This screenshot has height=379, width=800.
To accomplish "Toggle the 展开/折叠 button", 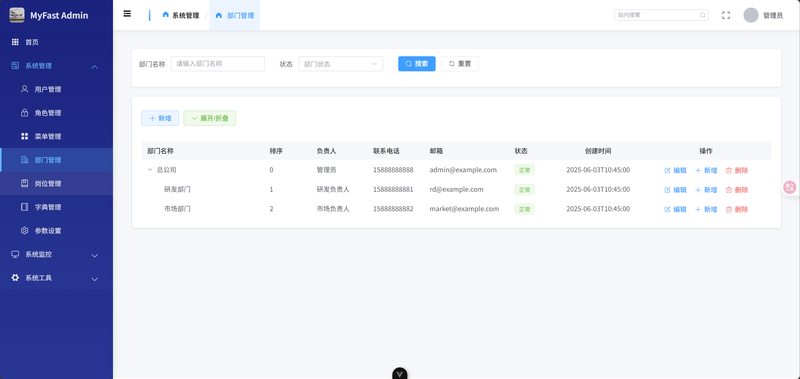I will point(210,118).
